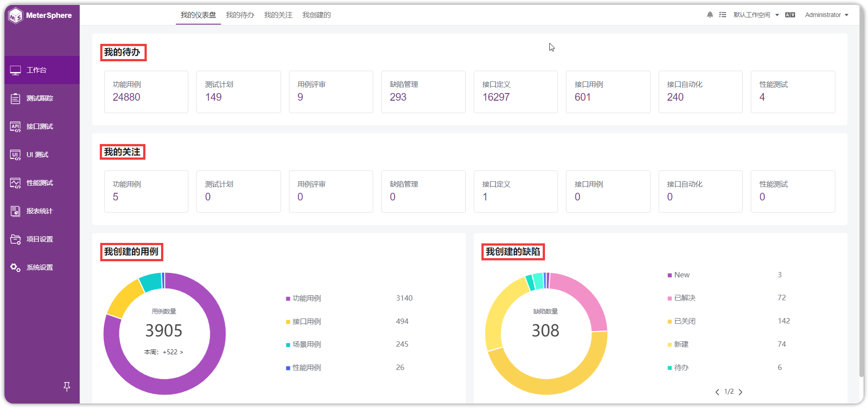Open 功能用例 card showing 24880
The width and height of the screenshot is (868, 408).
tap(146, 92)
